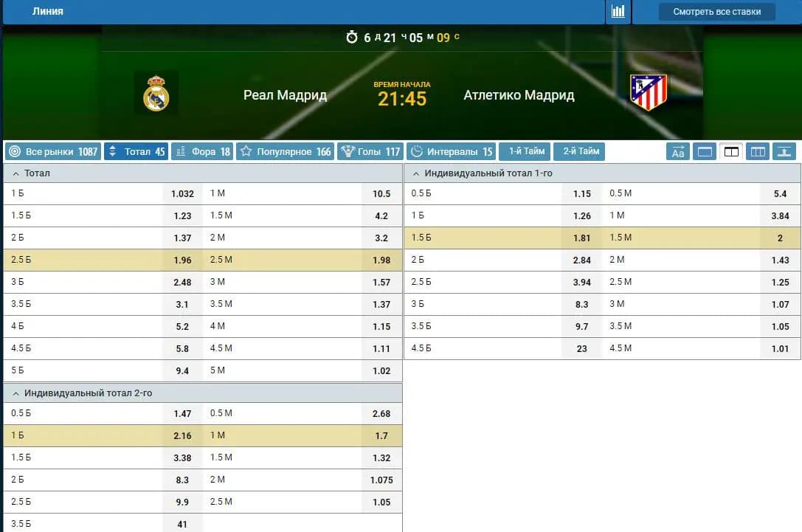Screen dimensions: 802x532
Task: Collapse the Тотал section chevron
Action: click(15, 174)
